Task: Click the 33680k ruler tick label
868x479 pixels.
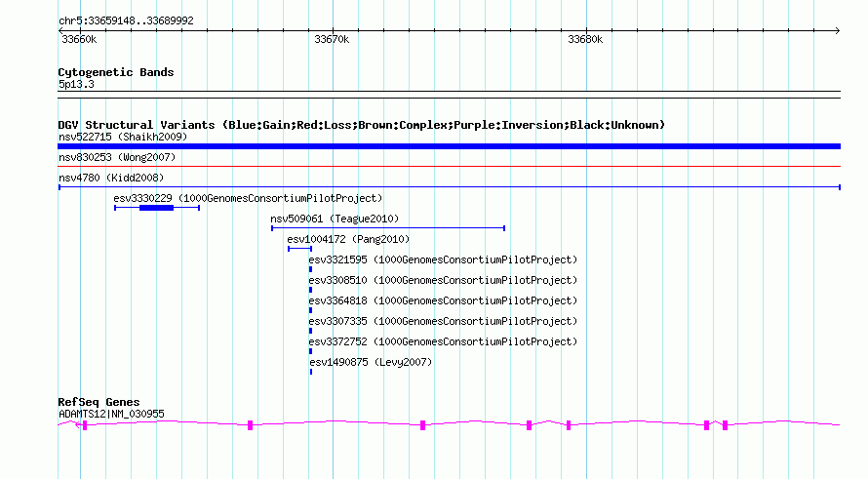Action: click(x=585, y=39)
